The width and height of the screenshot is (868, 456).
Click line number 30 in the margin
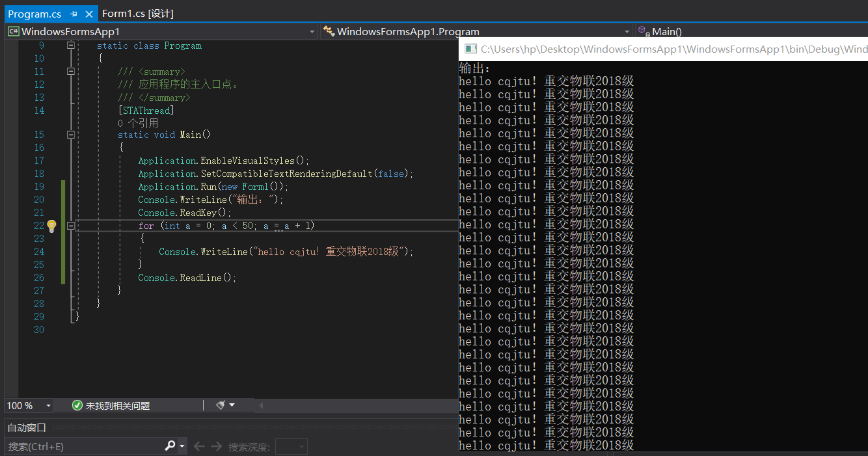click(38, 330)
